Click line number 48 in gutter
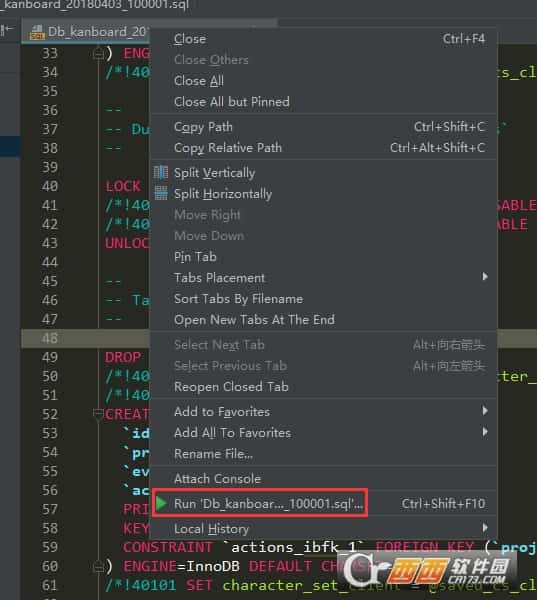The height and width of the screenshot is (600, 537). pos(50,338)
